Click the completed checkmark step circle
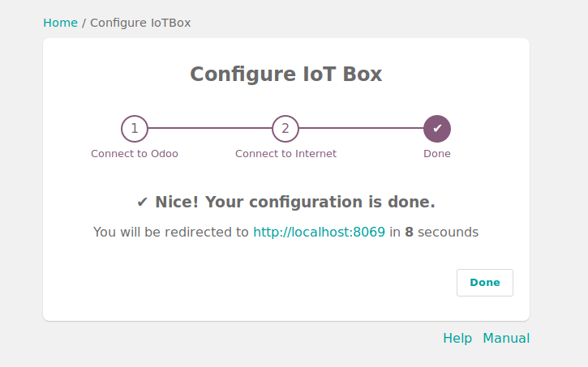The width and height of the screenshot is (588, 367). (x=437, y=128)
